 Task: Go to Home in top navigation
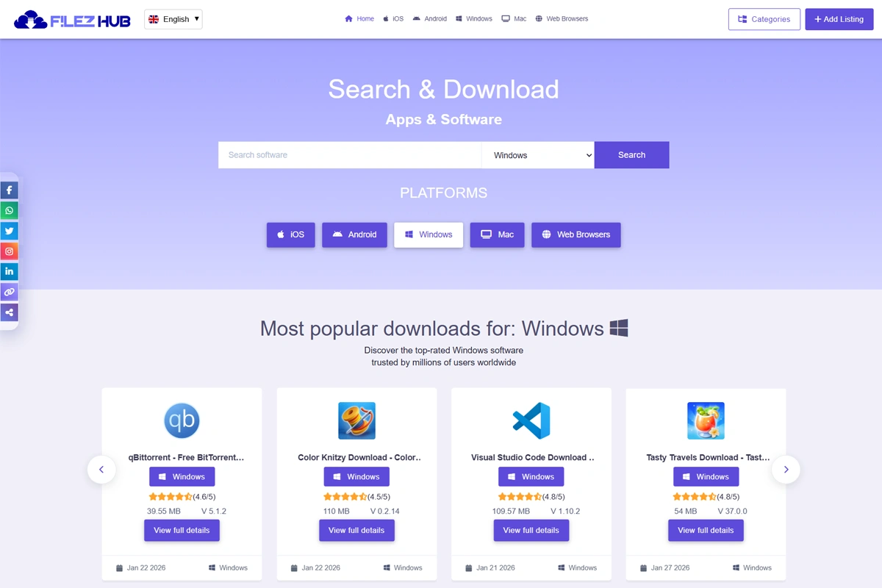click(359, 19)
